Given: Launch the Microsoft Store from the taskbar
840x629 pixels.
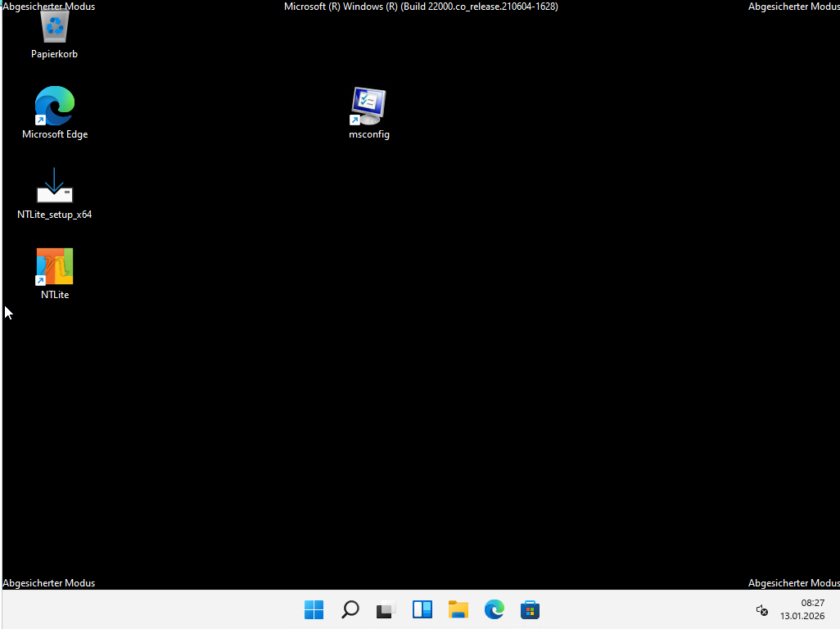Looking at the screenshot, I should pyautogui.click(x=530, y=609).
